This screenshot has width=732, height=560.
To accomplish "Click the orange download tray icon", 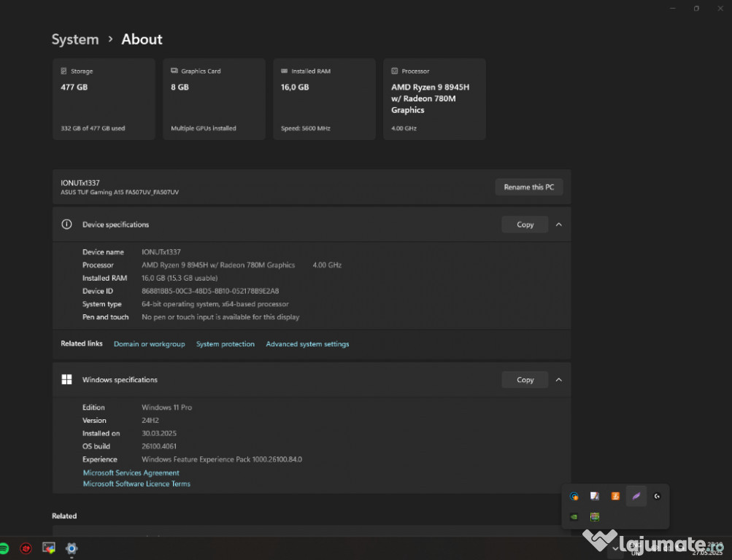I will (615, 496).
